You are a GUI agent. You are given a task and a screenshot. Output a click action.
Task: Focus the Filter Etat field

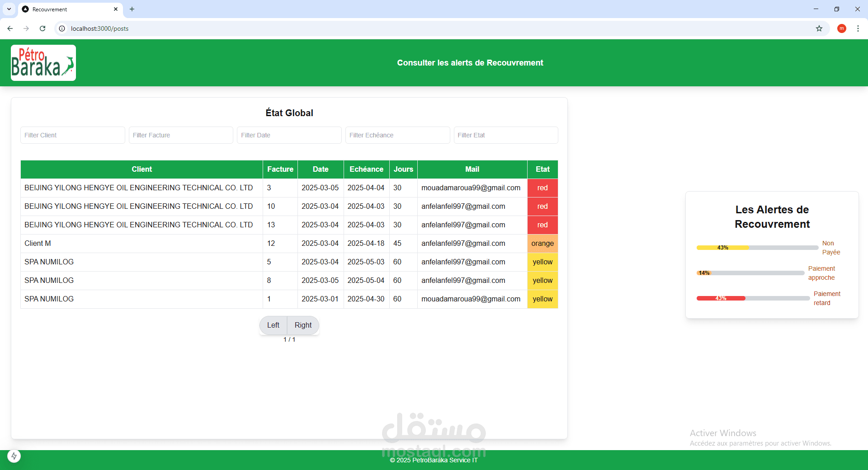tap(506, 135)
